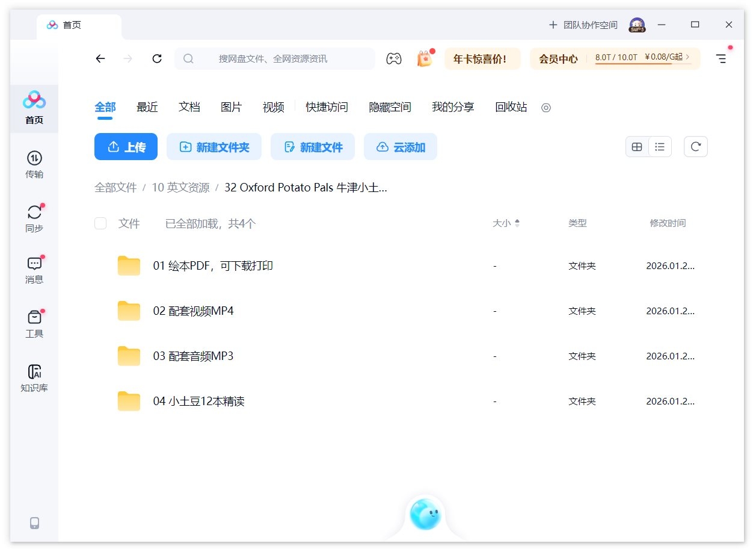
Task: Switch to grid view layout
Action: click(637, 146)
